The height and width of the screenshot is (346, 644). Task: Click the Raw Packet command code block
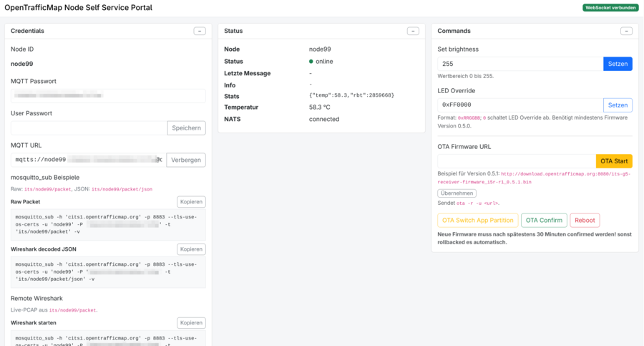click(x=108, y=225)
